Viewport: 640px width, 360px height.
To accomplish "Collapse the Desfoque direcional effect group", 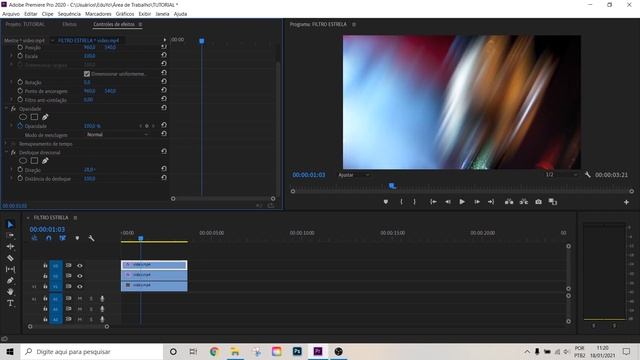I will tap(6, 152).
